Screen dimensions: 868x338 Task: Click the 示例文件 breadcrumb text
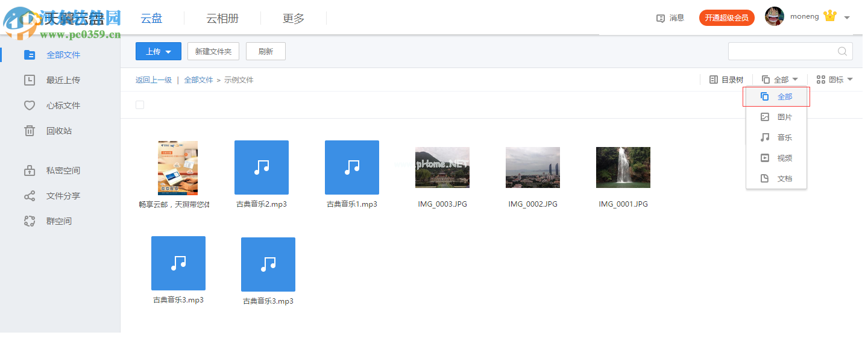click(x=239, y=80)
